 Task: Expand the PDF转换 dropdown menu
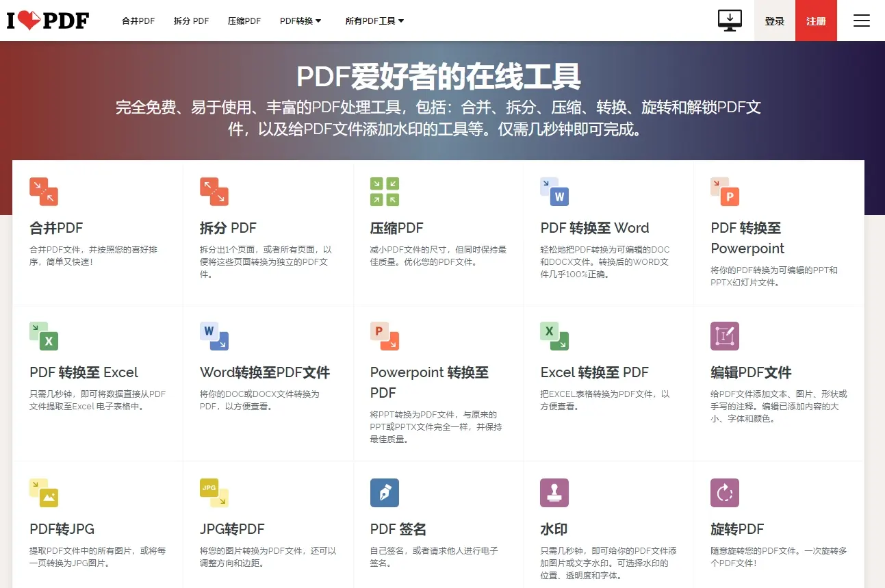click(x=300, y=21)
